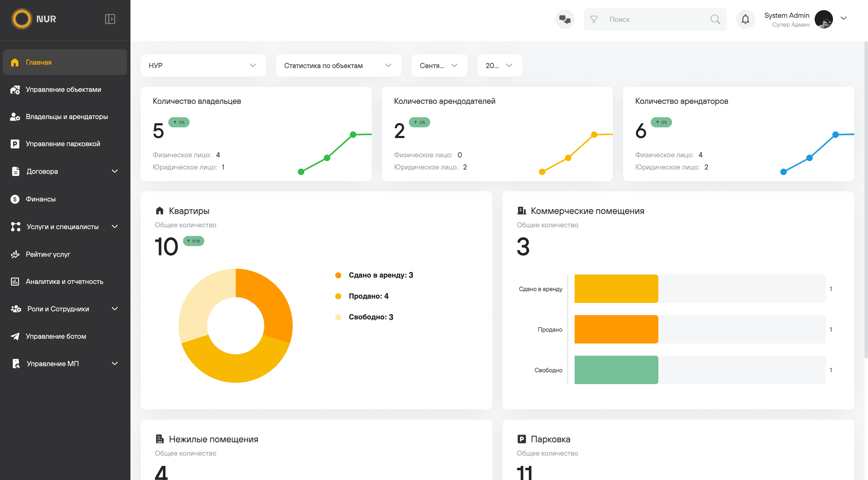Viewport: 868px width, 480px height.
Task: Click the System Admin avatar
Action: click(x=824, y=19)
